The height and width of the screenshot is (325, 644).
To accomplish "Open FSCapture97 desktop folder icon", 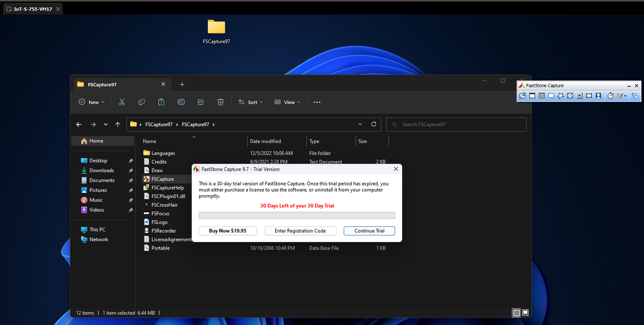I will (216, 32).
